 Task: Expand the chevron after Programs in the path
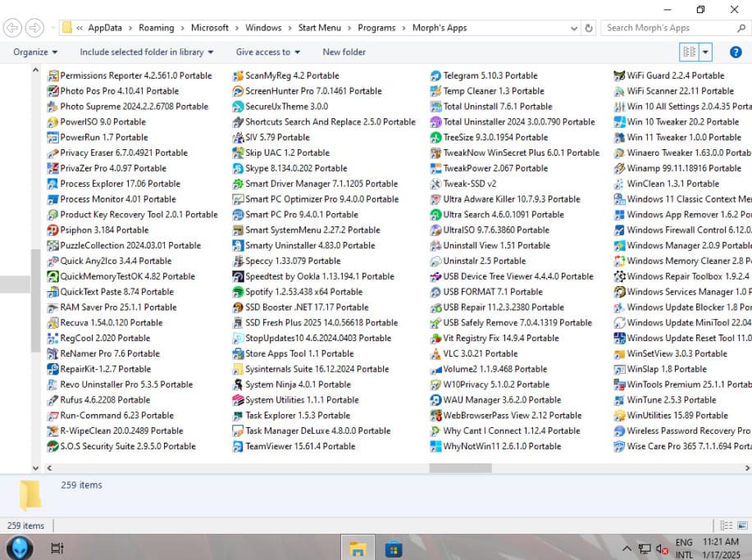[x=403, y=29]
